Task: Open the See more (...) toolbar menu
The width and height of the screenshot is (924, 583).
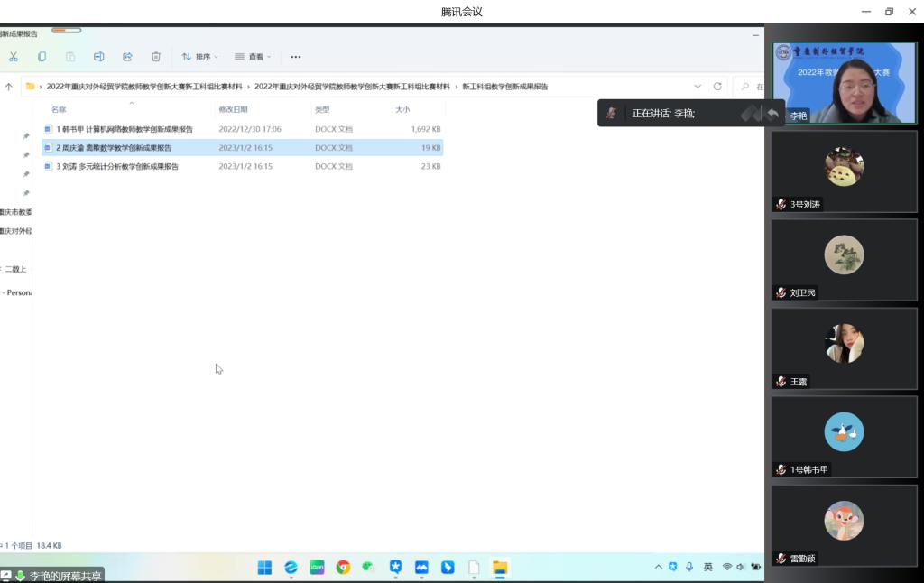Action: [x=295, y=57]
